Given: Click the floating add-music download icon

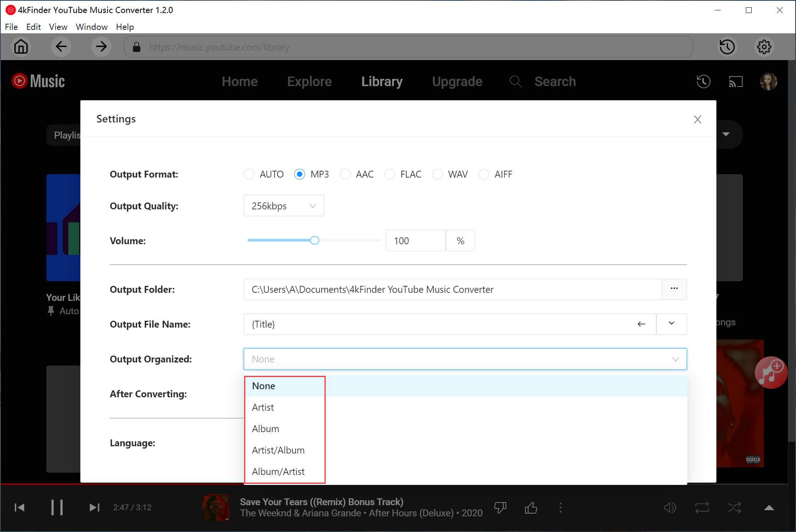Looking at the screenshot, I should (x=771, y=372).
